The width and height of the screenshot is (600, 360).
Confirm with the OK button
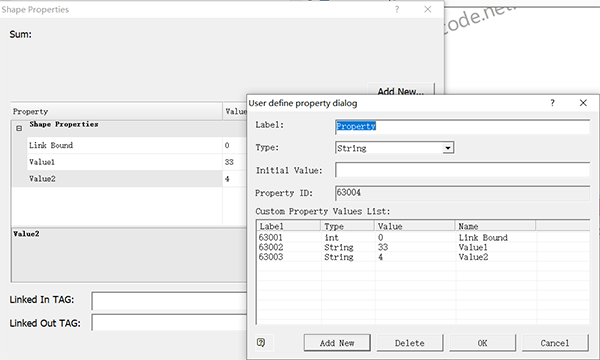pyautogui.click(x=483, y=343)
